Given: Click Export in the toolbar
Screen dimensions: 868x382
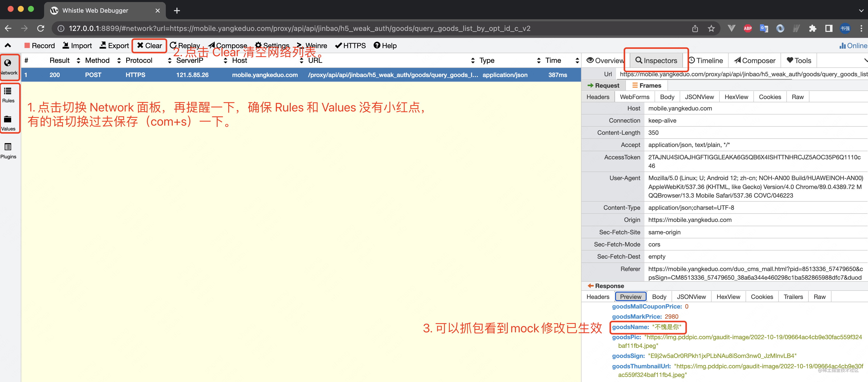Looking at the screenshot, I should pyautogui.click(x=114, y=45).
